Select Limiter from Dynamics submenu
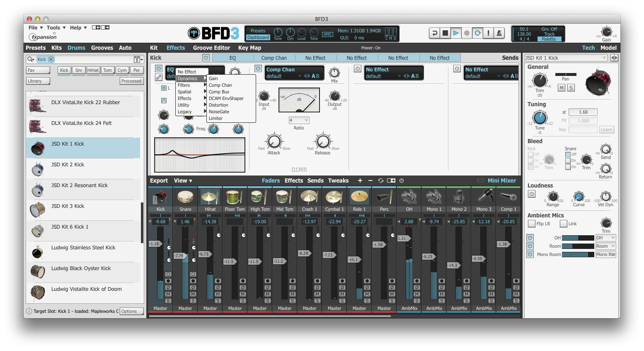The height and width of the screenshot is (351, 644). pyautogui.click(x=231, y=118)
